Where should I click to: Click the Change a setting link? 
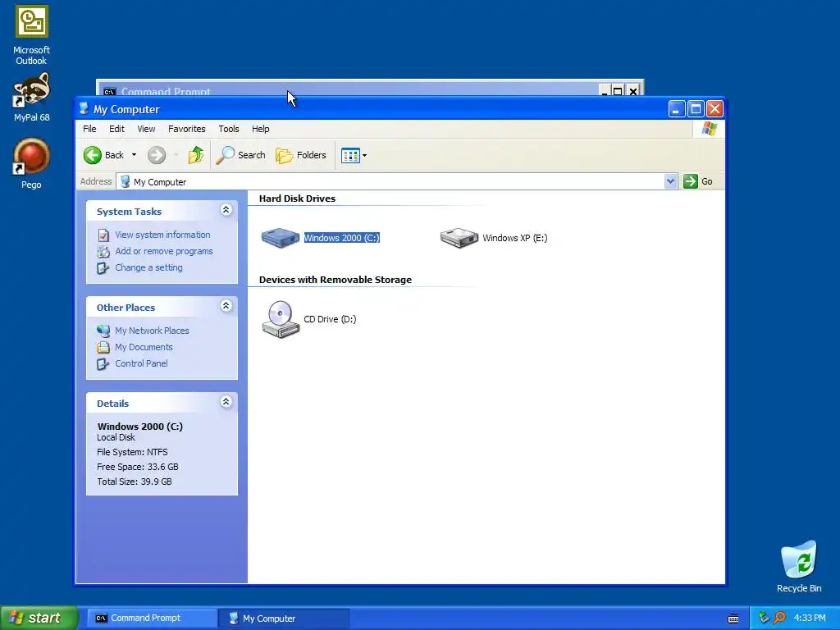tap(148, 268)
